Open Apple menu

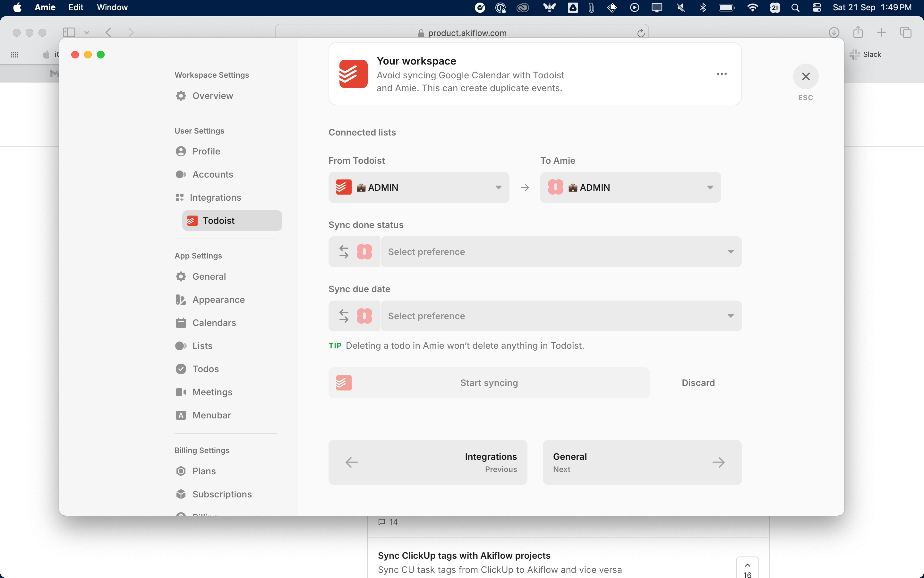17,8
